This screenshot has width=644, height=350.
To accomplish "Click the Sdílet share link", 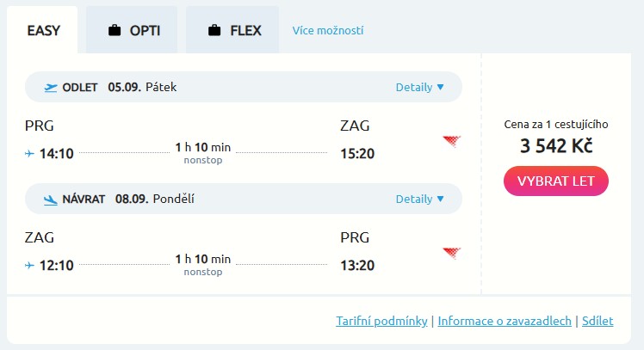I will (x=598, y=321).
